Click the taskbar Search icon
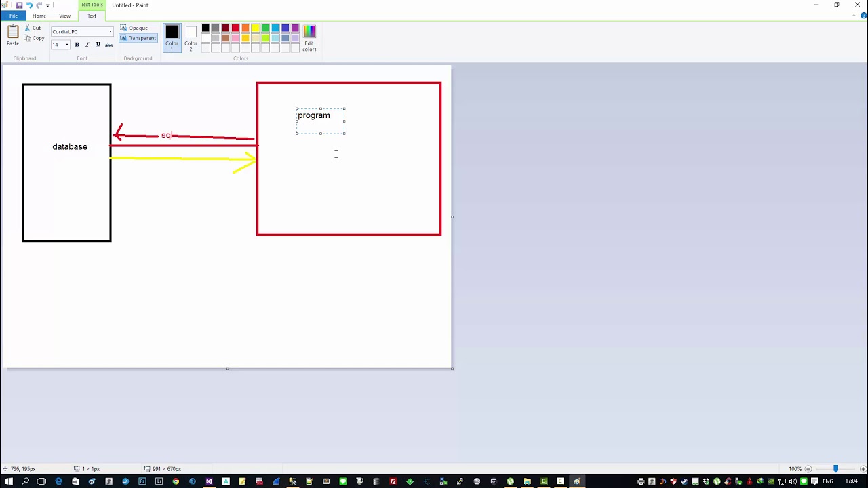Image resolution: width=868 pixels, height=488 pixels. [25, 481]
